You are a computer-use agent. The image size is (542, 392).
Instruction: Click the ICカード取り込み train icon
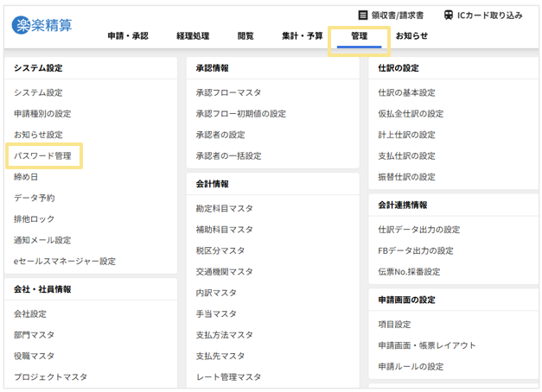449,15
